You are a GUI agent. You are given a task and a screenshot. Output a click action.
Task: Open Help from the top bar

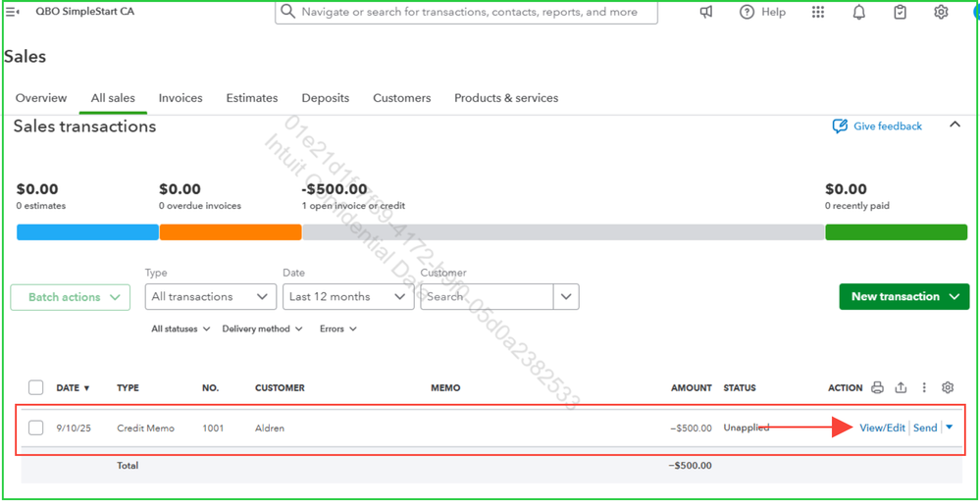click(x=762, y=12)
